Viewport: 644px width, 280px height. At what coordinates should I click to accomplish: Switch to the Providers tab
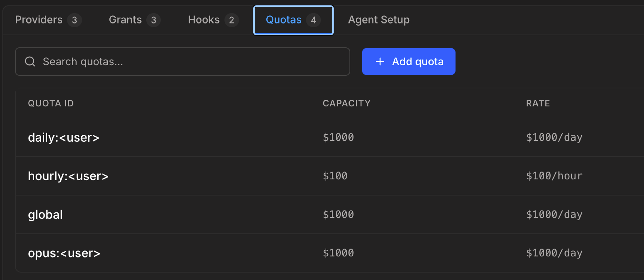click(x=39, y=20)
